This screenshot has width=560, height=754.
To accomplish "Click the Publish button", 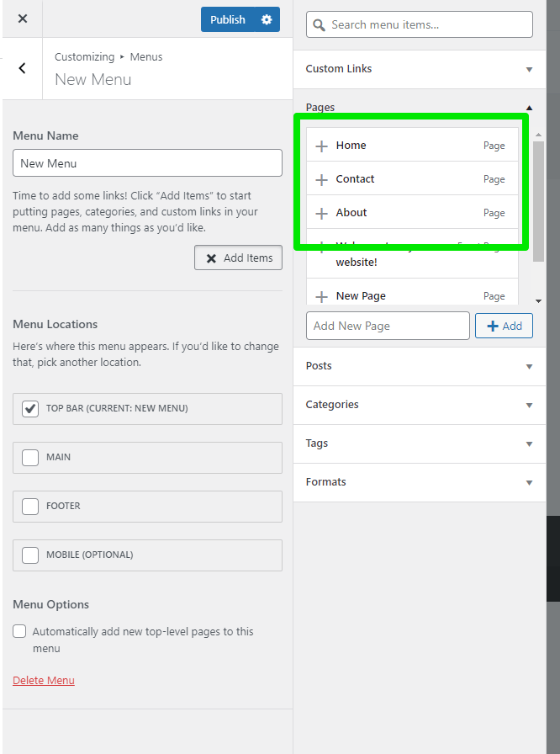I will pos(228,19).
